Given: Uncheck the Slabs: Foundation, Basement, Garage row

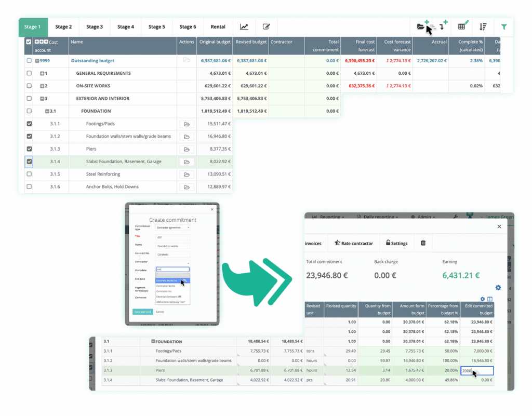Looking at the screenshot, I should pos(28,162).
